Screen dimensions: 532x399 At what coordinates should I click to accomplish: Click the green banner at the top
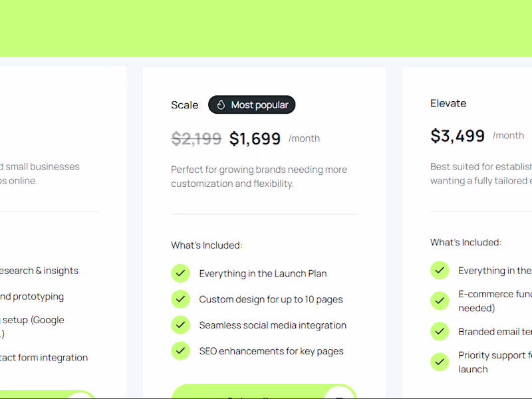point(266,28)
